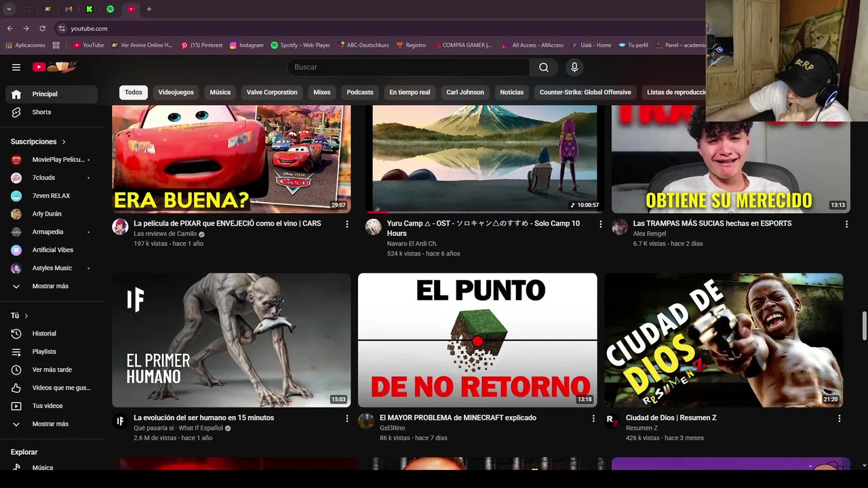Viewport: 868px width, 488px height.
Task: Expand subscriptions with Mostrar más
Action: tap(52, 286)
